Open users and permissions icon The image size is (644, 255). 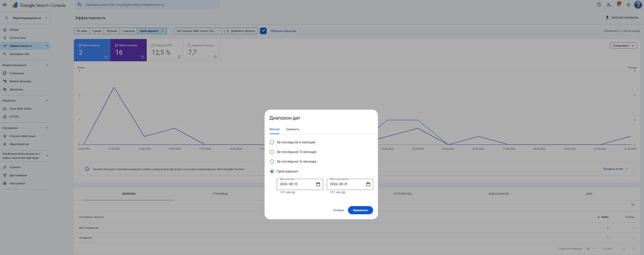click(x=609, y=5)
